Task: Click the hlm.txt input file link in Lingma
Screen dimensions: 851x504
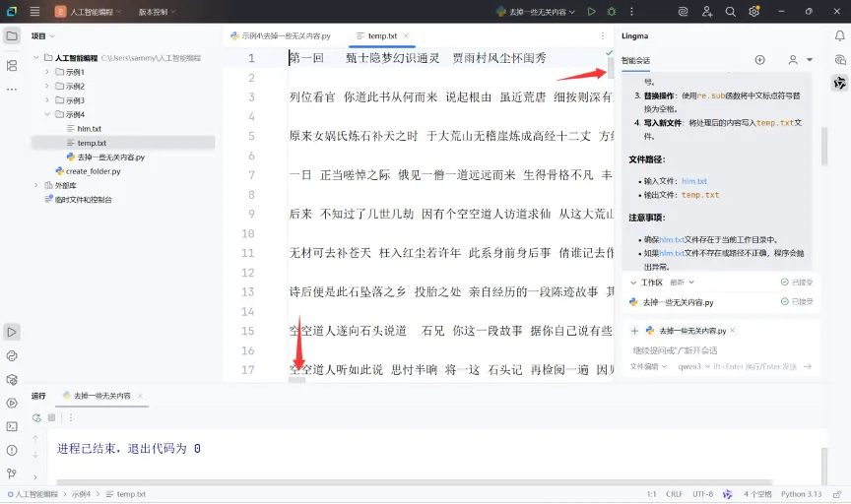Action: 694,181
